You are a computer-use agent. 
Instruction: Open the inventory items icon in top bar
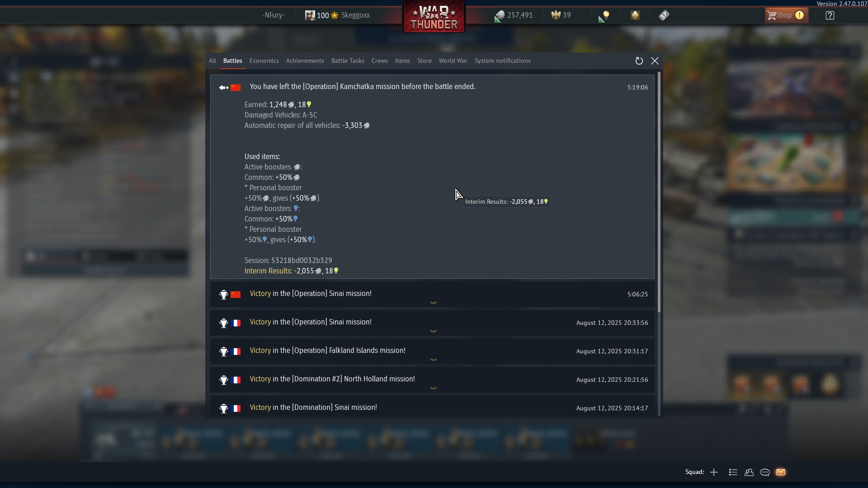point(664,15)
